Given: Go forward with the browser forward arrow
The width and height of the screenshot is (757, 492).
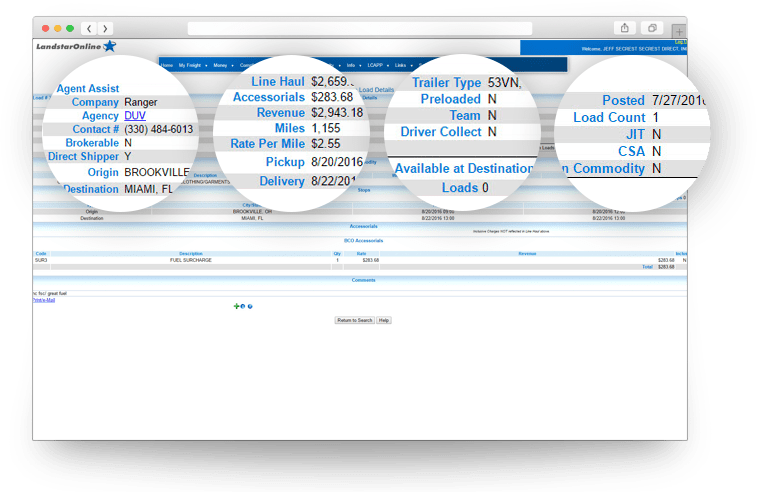Looking at the screenshot, I should (x=105, y=28).
